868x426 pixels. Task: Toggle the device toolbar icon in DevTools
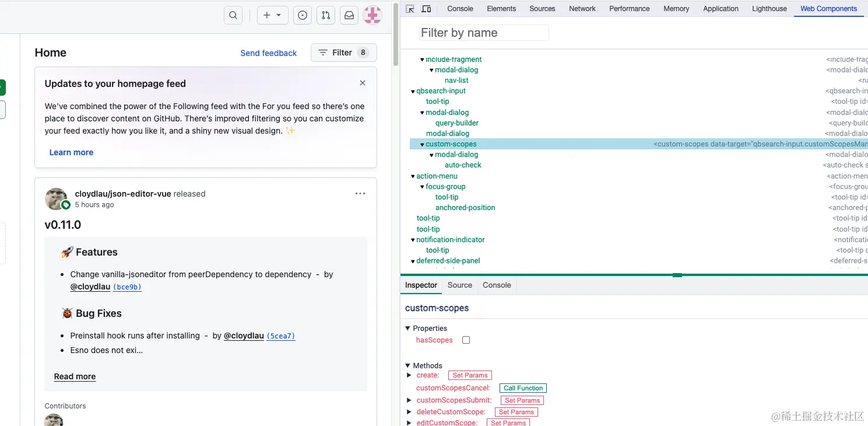[x=426, y=9]
